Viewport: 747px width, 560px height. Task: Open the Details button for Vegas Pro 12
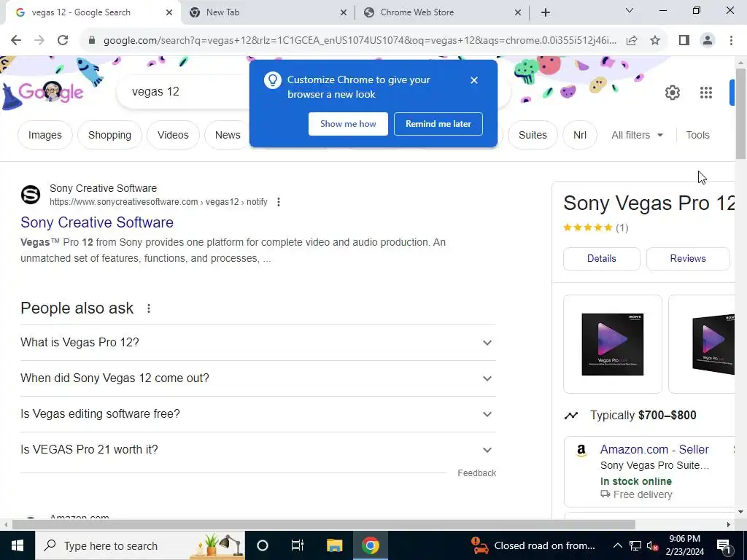pyautogui.click(x=601, y=259)
